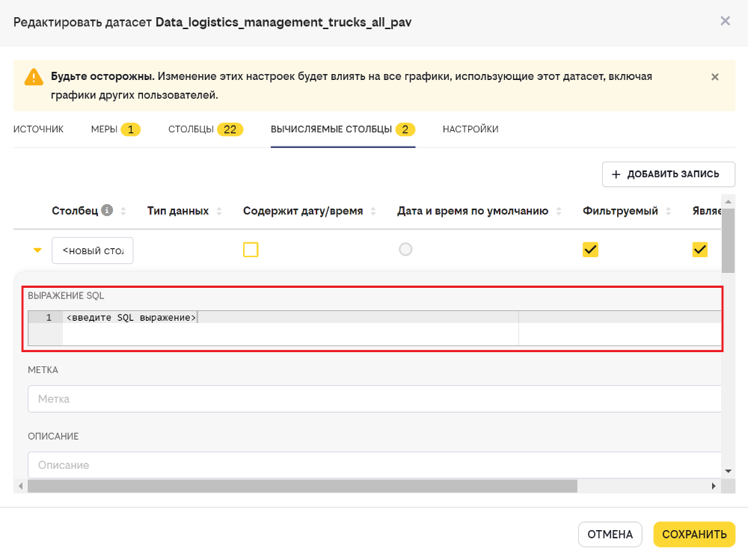Click the Сохранить button
The image size is (748, 560).
tap(694, 535)
